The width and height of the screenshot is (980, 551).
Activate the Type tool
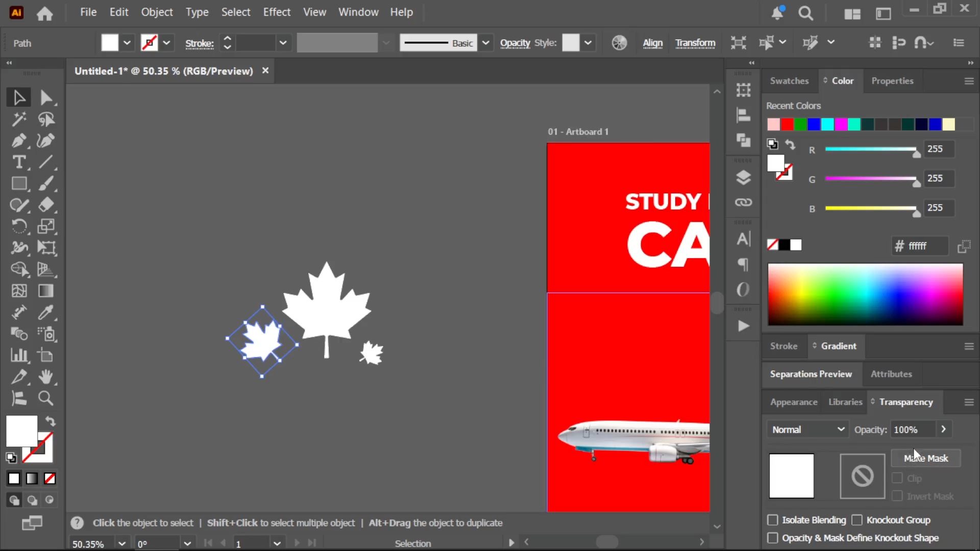pos(19,162)
